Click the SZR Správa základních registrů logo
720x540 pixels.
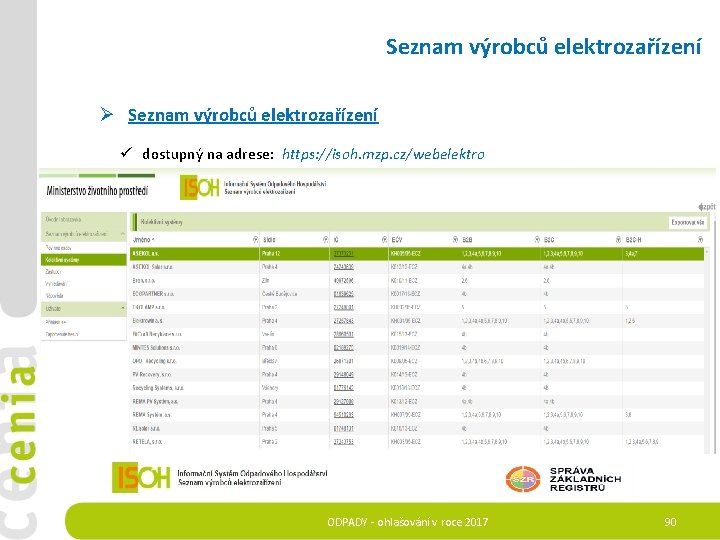click(563, 479)
